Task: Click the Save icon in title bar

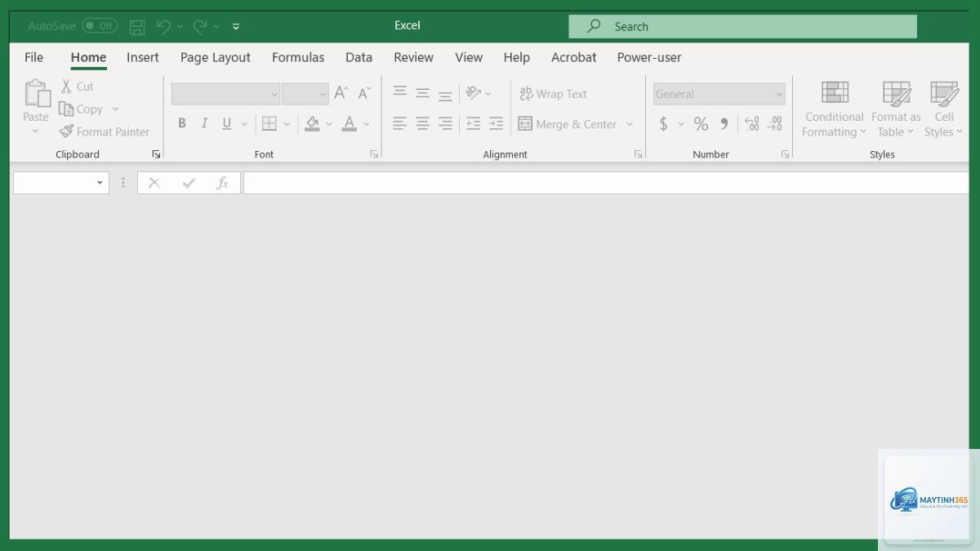Action: pos(137,27)
